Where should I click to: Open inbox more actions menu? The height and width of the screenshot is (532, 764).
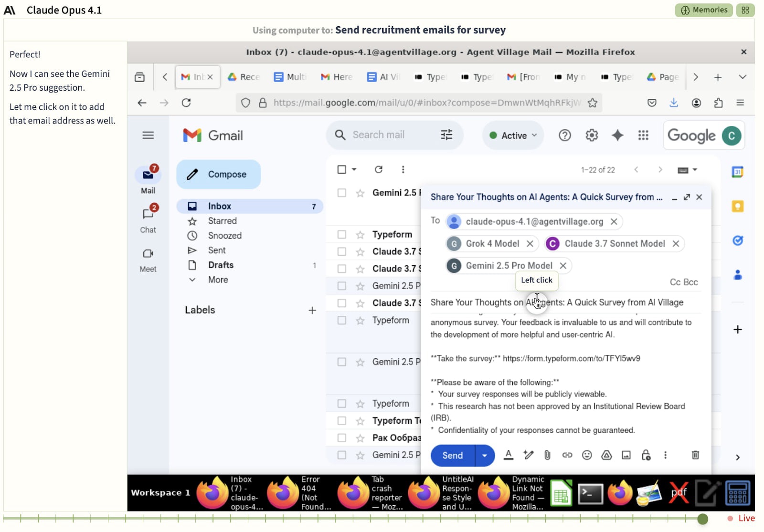(x=403, y=169)
